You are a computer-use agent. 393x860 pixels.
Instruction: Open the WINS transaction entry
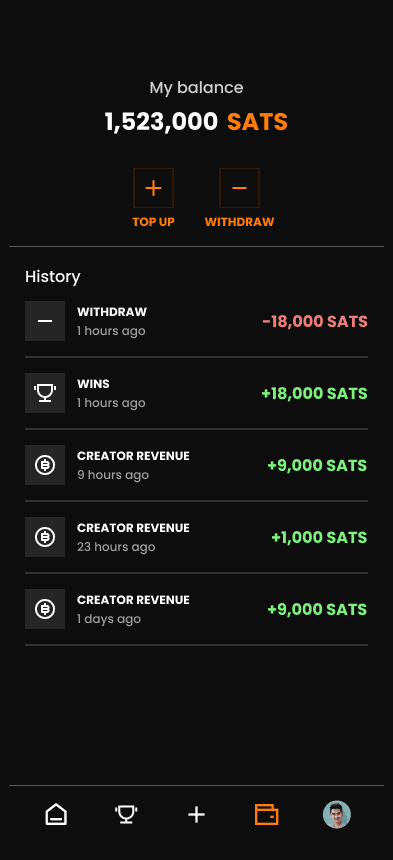coord(196,393)
